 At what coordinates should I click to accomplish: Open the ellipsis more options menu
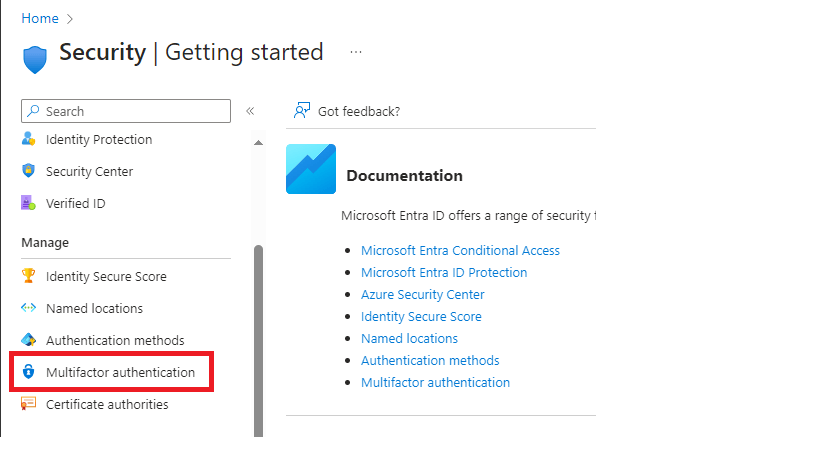(356, 52)
